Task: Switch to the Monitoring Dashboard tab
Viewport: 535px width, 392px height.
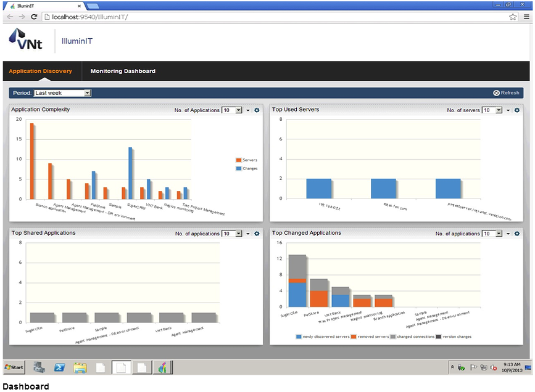Action: 123,71
